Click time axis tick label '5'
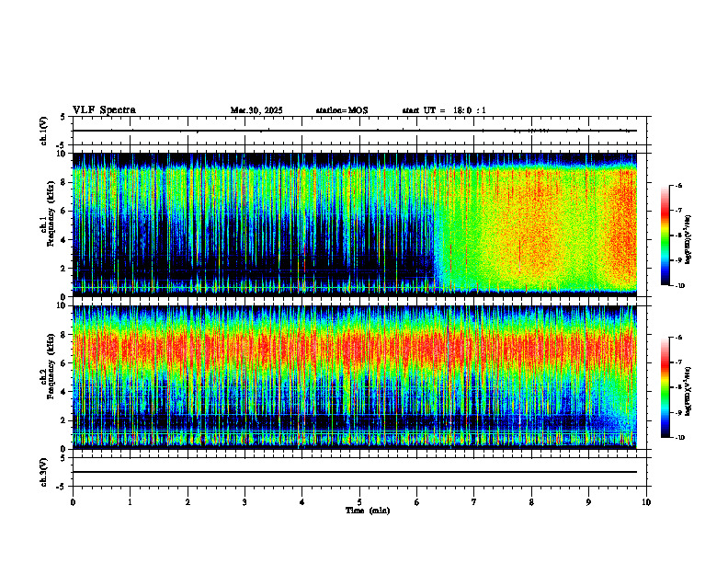Image resolution: width=728 pixels, height=563 pixels. [359, 502]
